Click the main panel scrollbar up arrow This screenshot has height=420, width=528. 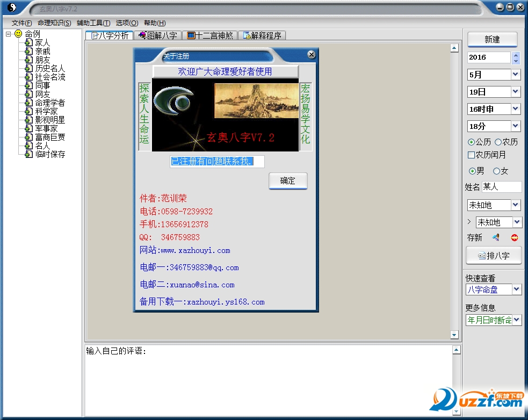click(454, 48)
